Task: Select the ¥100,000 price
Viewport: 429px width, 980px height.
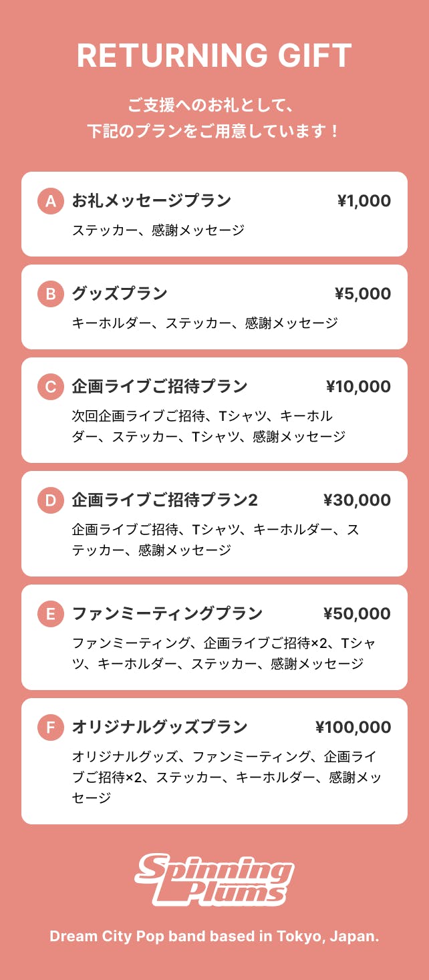Action: (353, 727)
